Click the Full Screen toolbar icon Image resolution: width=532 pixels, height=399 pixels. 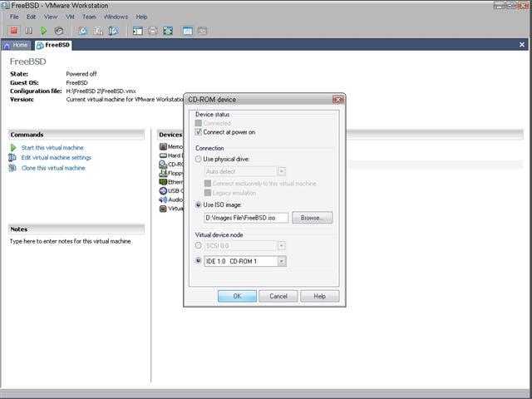pyautogui.click(x=168, y=31)
